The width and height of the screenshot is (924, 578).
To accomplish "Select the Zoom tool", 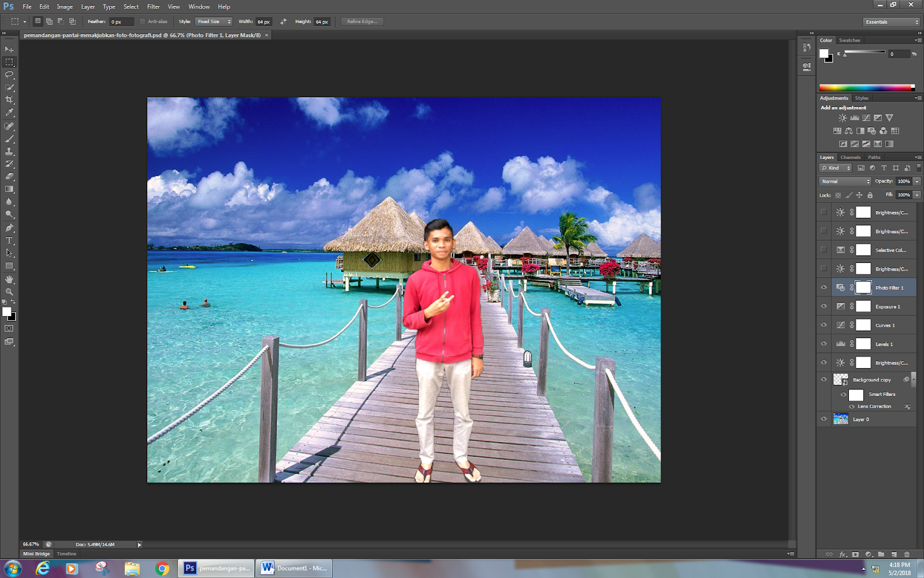I will [9, 292].
